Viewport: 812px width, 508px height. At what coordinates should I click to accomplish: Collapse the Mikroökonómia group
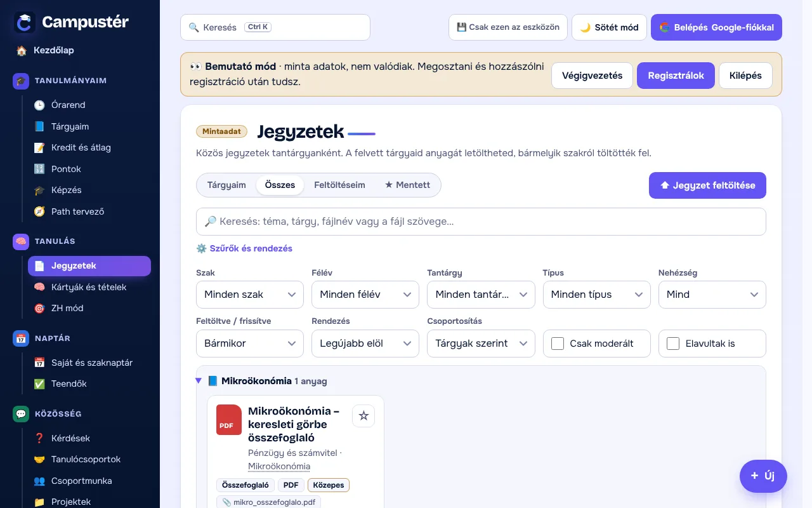point(199,381)
